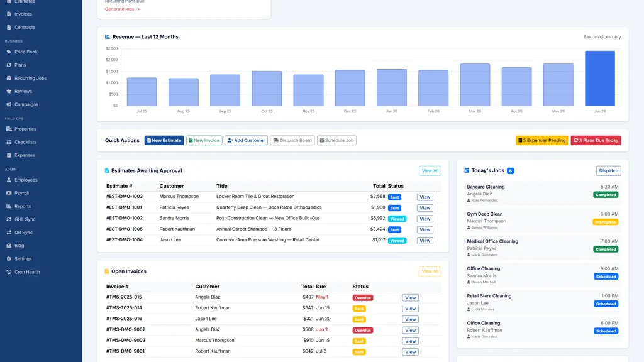
Task: View estimate #EST-DMO-1004
Action: (425, 241)
